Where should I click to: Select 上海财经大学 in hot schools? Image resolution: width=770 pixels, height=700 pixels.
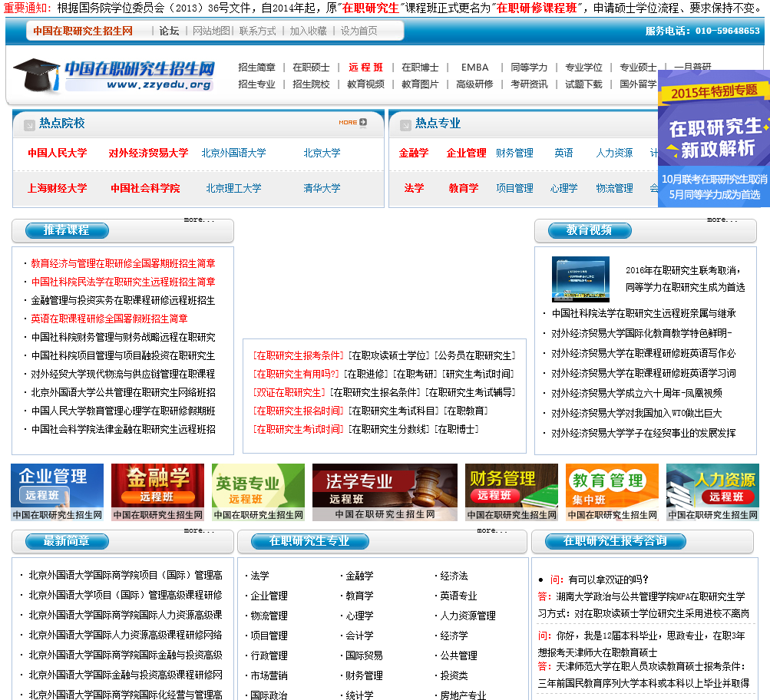58,188
